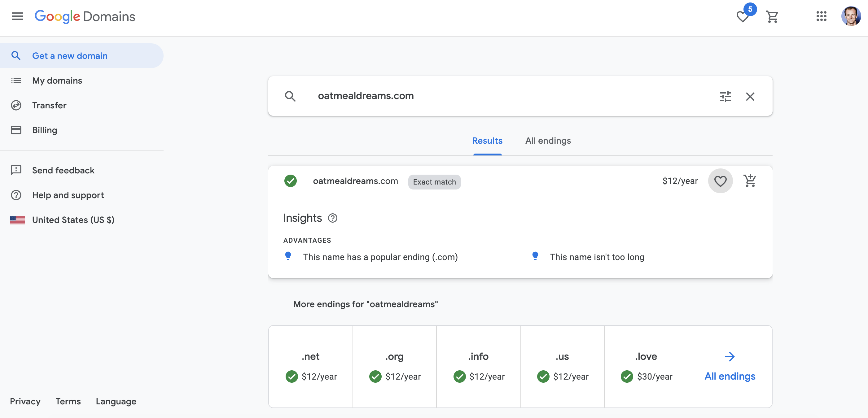Change United States (US $) currency setting
Image resolution: width=868 pixels, height=418 pixels.
click(x=73, y=220)
